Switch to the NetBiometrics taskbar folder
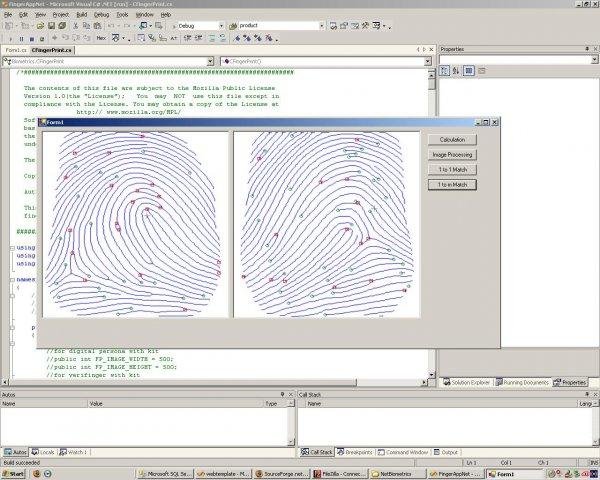This screenshot has height=480, width=600. click(x=398, y=473)
